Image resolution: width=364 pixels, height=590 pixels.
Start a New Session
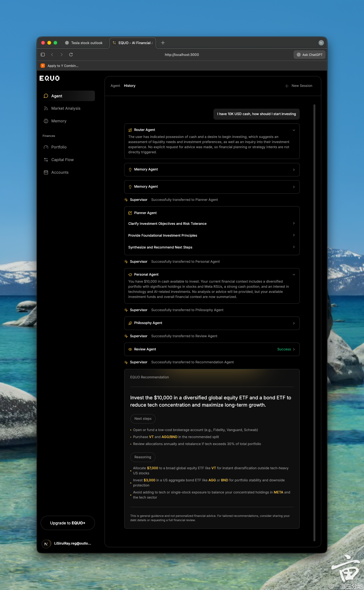[299, 86]
